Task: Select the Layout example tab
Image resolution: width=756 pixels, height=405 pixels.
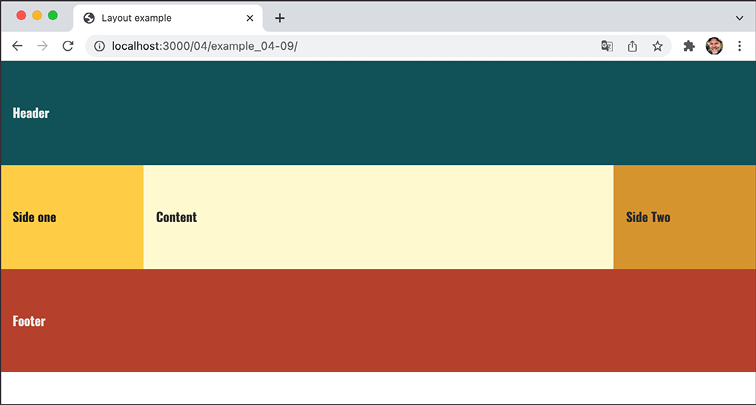Action: coord(168,18)
